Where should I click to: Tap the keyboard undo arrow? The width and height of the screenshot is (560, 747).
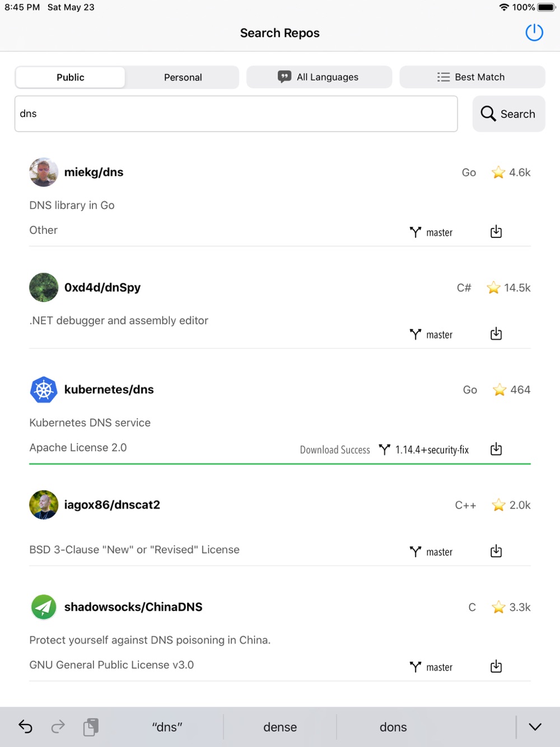[x=26, y=727]
